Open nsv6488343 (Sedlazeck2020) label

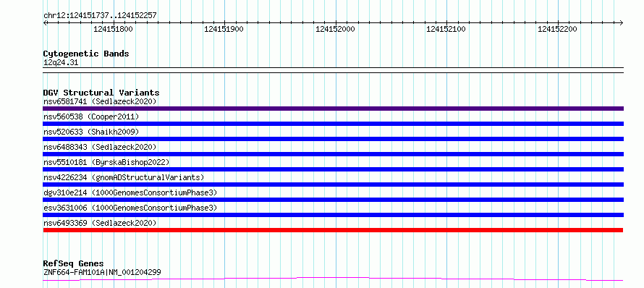click(100, 147)
